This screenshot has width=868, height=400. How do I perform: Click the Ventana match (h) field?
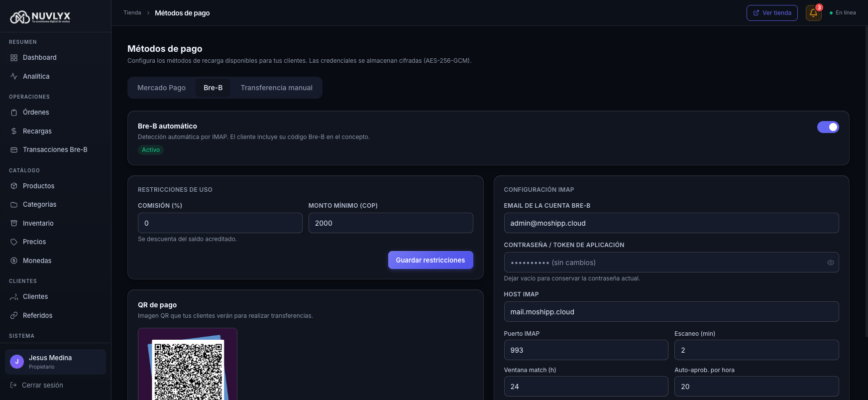click(586, 387)
